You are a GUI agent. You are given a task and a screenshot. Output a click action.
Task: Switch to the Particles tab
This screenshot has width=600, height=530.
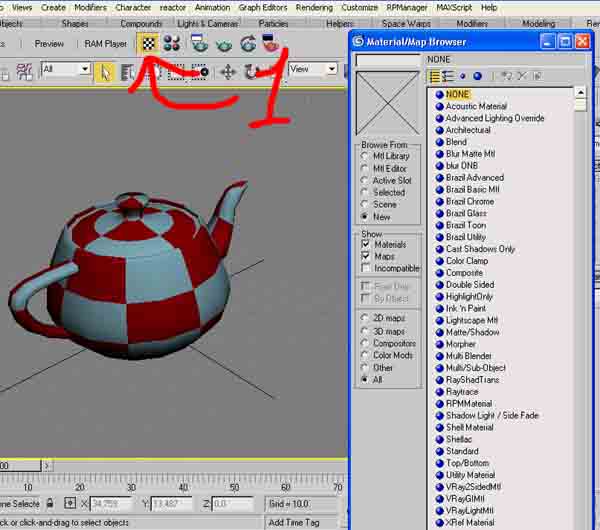click(x=273, y=24)
